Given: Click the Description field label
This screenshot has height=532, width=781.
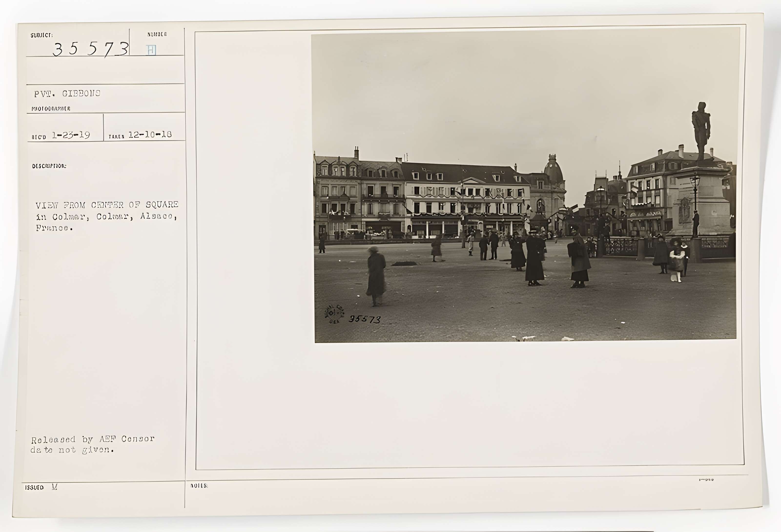Looking at the screenshot, I should (x=49, y=166).
